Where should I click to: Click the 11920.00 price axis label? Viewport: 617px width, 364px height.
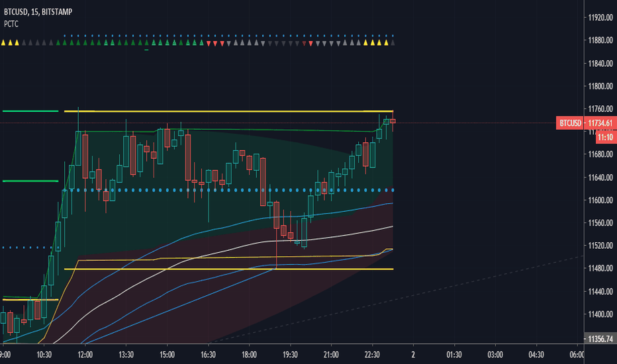coord(600,17)
